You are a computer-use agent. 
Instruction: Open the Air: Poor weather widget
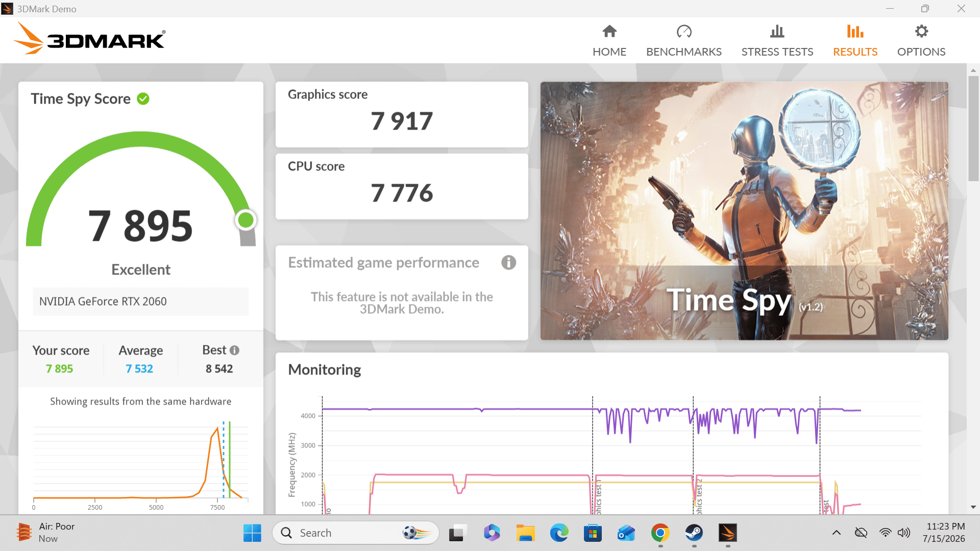tap(46, 533)
